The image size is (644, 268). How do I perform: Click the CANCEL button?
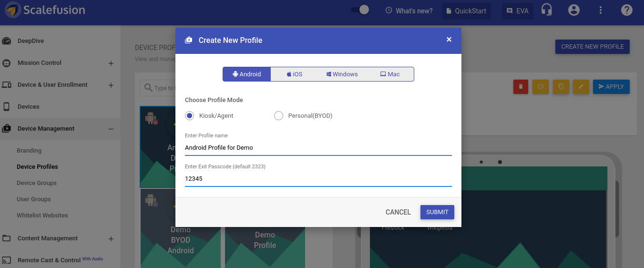(x=398, y=212)
